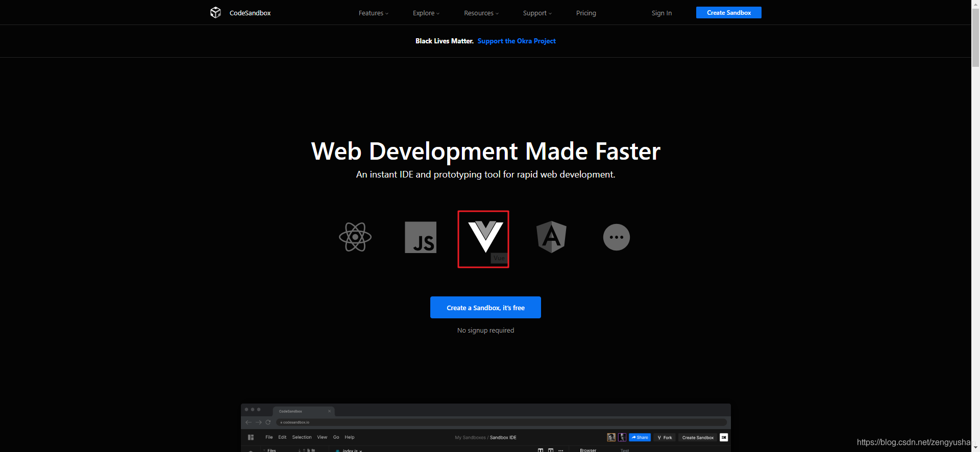Viewport: 980px width, 452px height.
Task: Click Create Sandbox button in preview IDE
Action: pos(698,437)
